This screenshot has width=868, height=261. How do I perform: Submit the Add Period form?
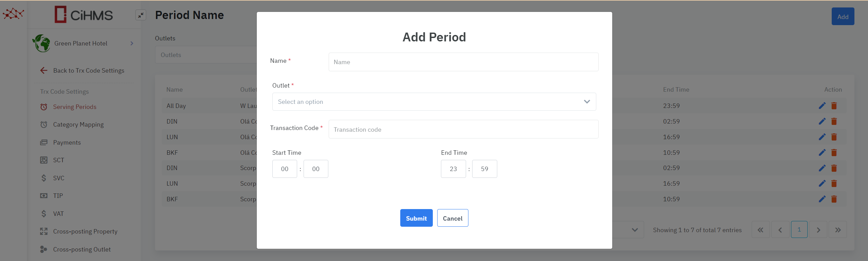point(416,218)
